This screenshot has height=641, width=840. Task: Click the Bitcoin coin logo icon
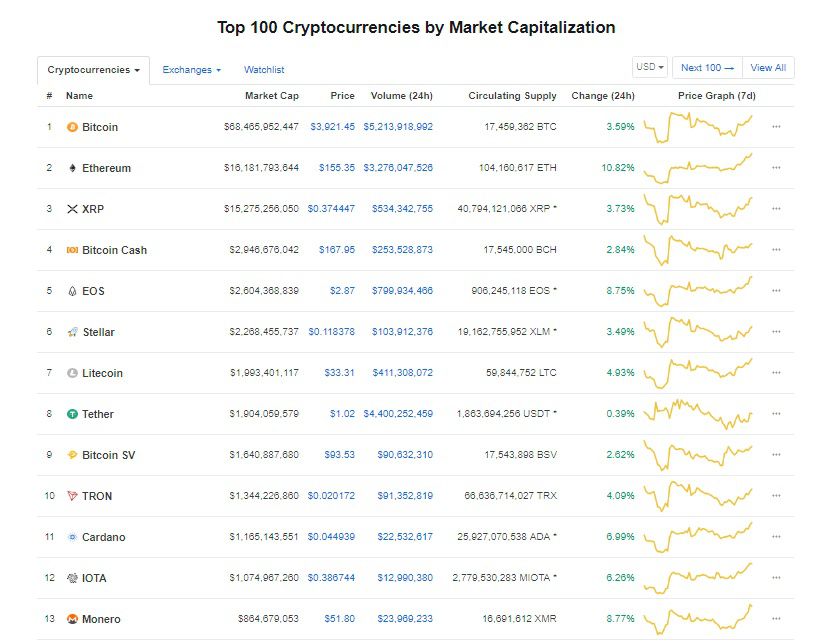(72, 127)
